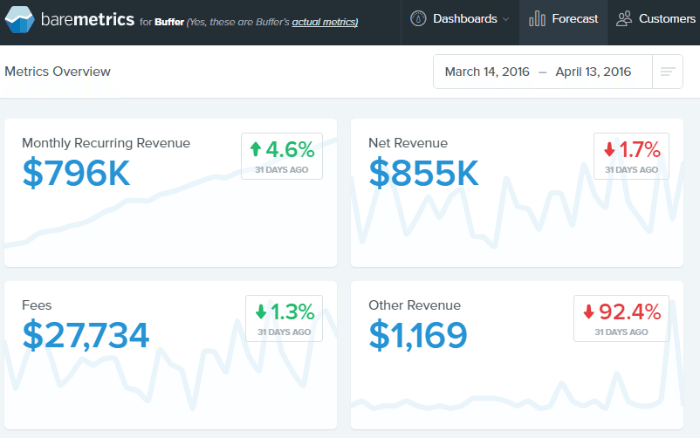Click the Baremetrics cube logo icon
This screenshot has height=438, width=700.
click(x=20, y=19)
